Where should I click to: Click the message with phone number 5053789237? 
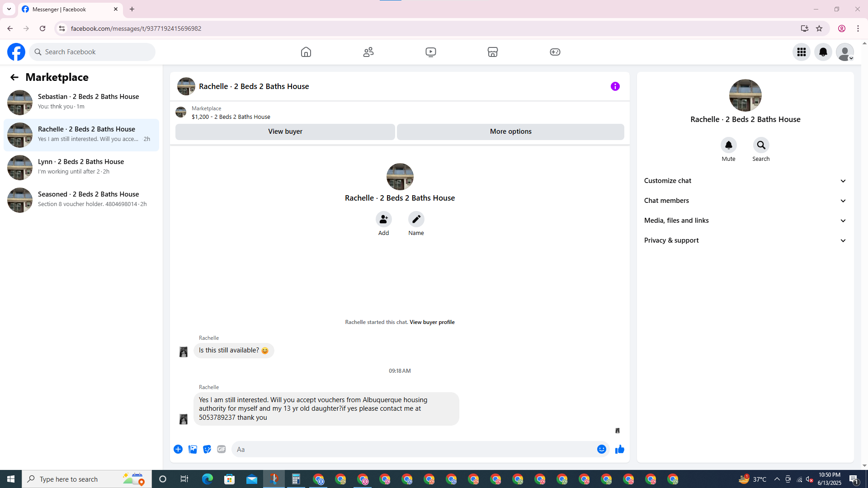(326, 409)
